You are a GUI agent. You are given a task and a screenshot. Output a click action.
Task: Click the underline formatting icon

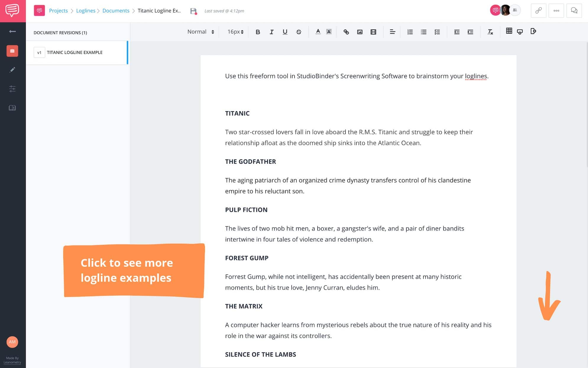285,31
